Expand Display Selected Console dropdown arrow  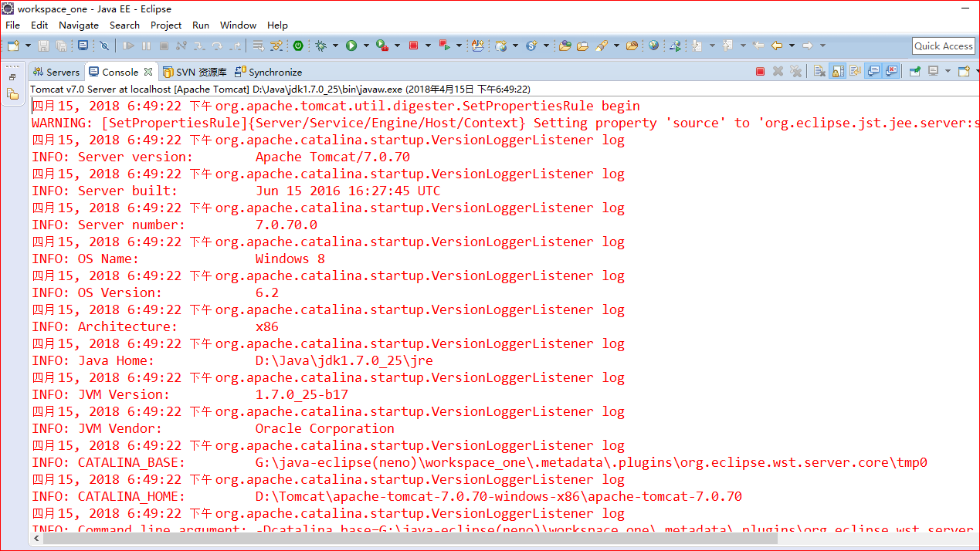[948, 71]
